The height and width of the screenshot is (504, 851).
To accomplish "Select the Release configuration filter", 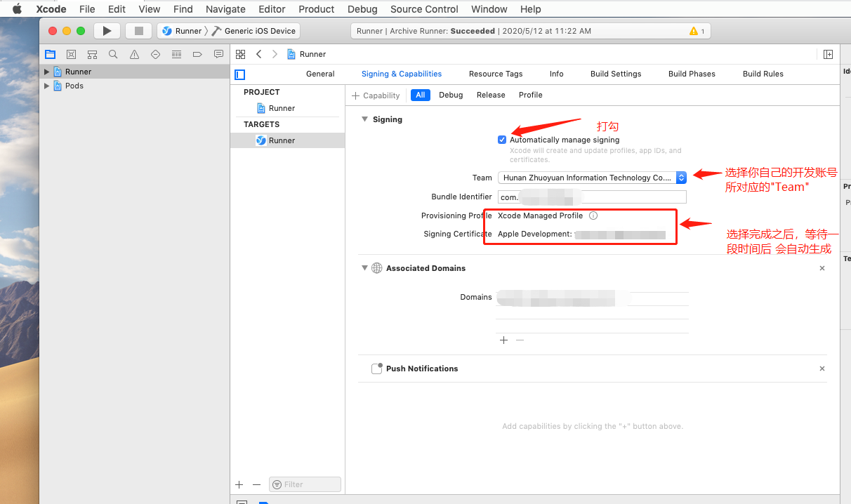I will coord(491,95).
